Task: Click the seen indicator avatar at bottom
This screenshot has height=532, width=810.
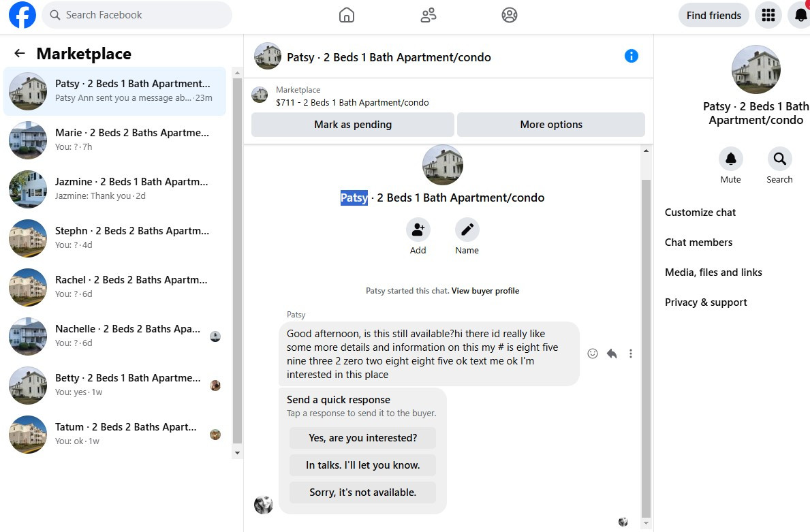Action: (623, 522)
